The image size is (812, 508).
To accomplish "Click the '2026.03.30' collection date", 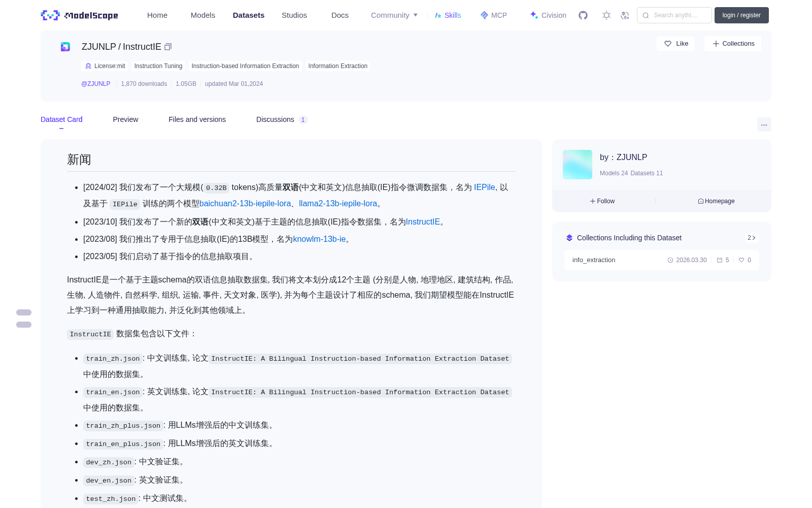I will coord(687,260).
